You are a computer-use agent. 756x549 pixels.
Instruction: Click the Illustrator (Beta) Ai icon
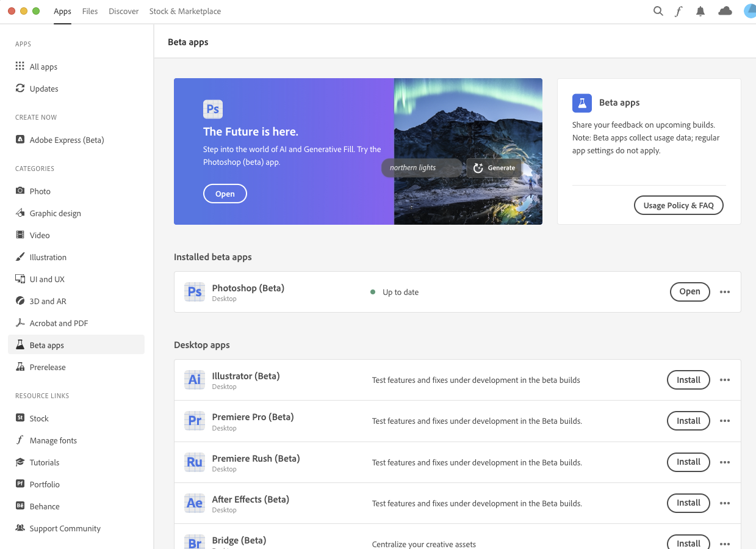click(195, 380)
